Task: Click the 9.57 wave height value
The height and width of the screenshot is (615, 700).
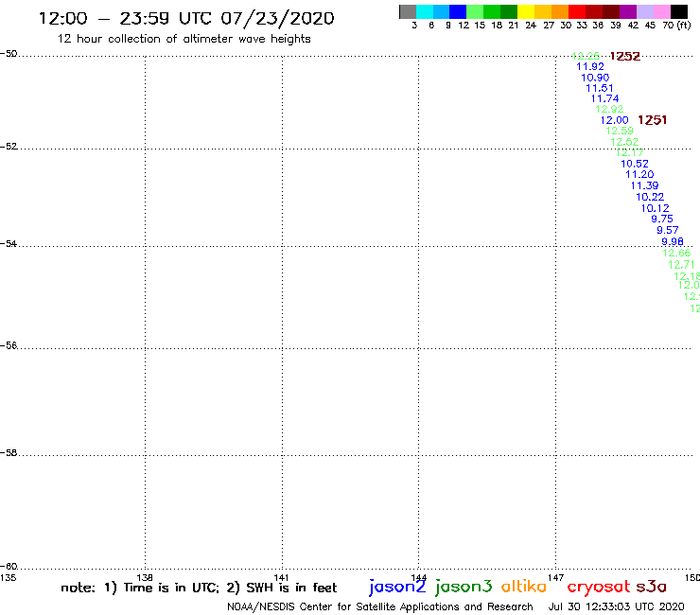Action: (668, 231)
